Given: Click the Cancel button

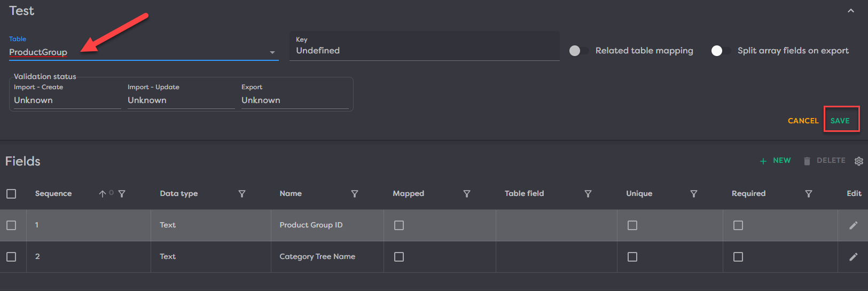Looking at the screenshot, I should [x=803, y=121].
